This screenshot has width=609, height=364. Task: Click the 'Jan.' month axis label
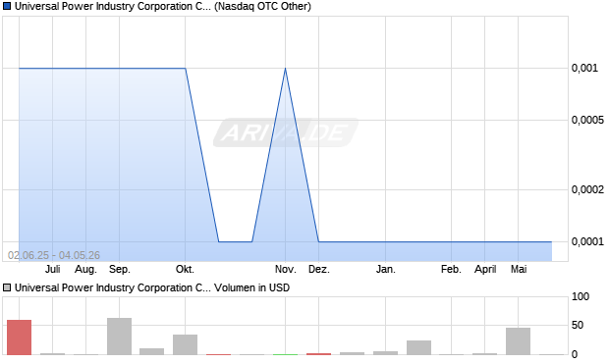386,269
